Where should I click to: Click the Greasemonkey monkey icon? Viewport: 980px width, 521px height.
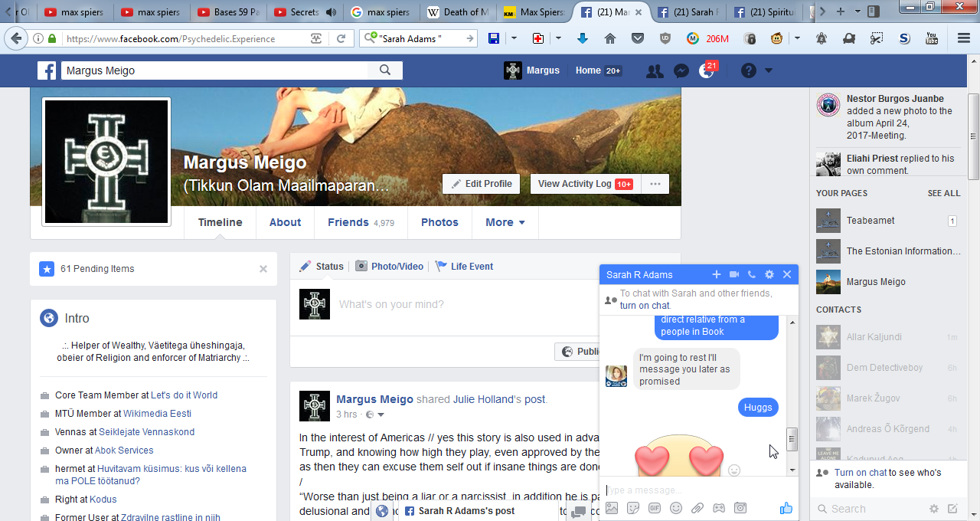(776, 38)
